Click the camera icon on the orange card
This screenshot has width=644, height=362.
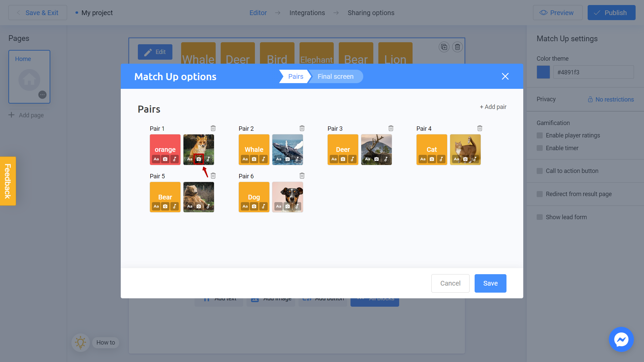click(x=165, y=159)
